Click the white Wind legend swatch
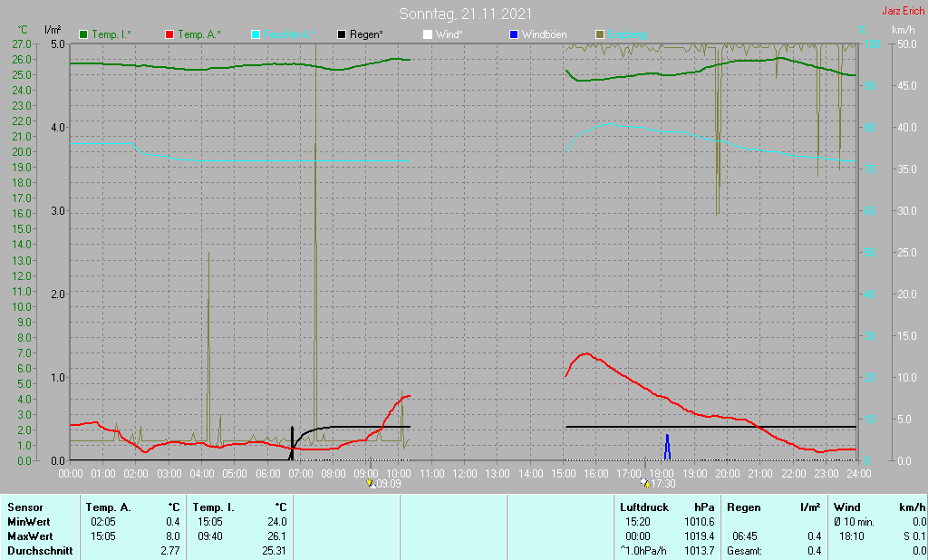Image resolution: width=928 pixels, height=560 pixels. click(x=428, y=34)
